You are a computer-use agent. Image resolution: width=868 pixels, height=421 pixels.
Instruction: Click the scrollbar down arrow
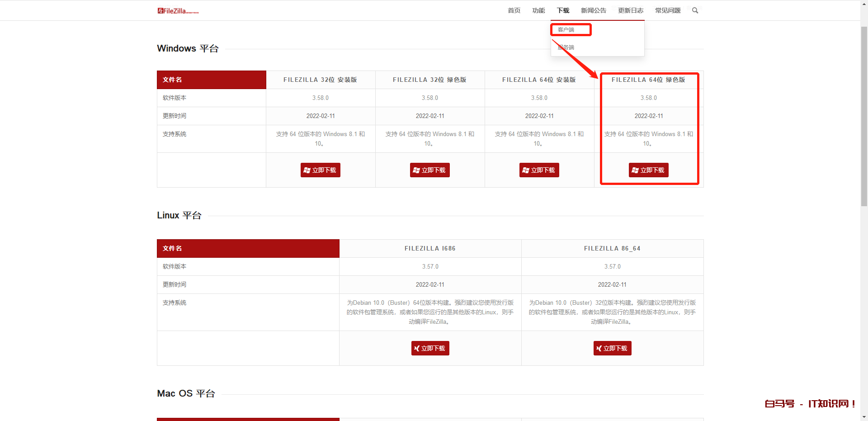click(864, 417)
